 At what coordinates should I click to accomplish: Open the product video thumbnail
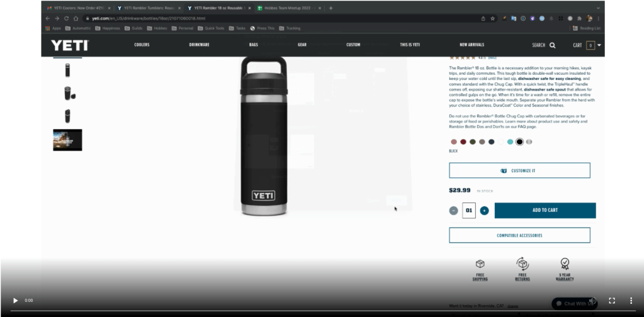67,140
